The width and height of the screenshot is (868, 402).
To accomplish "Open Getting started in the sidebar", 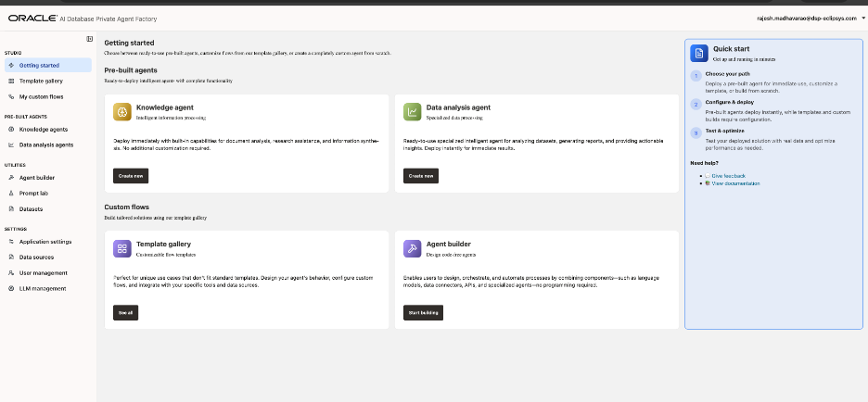I will (x=39, y=66).
